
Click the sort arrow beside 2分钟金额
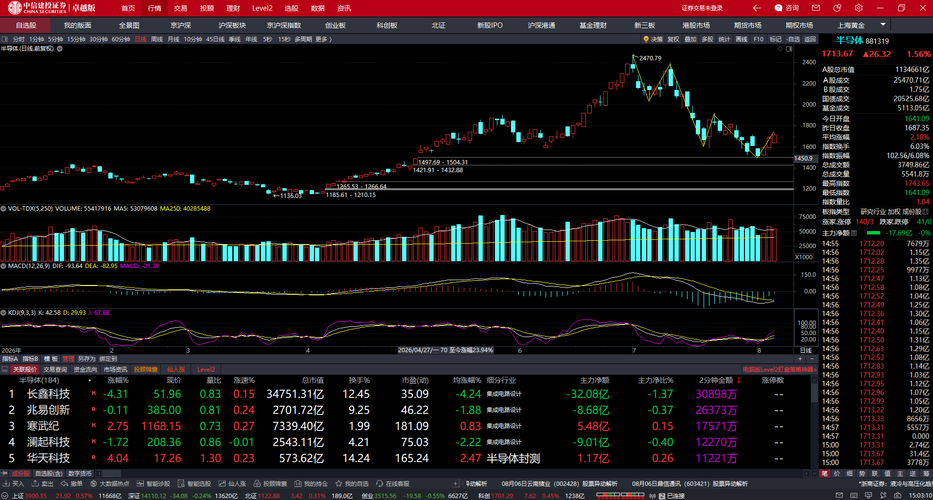(738, 380)
